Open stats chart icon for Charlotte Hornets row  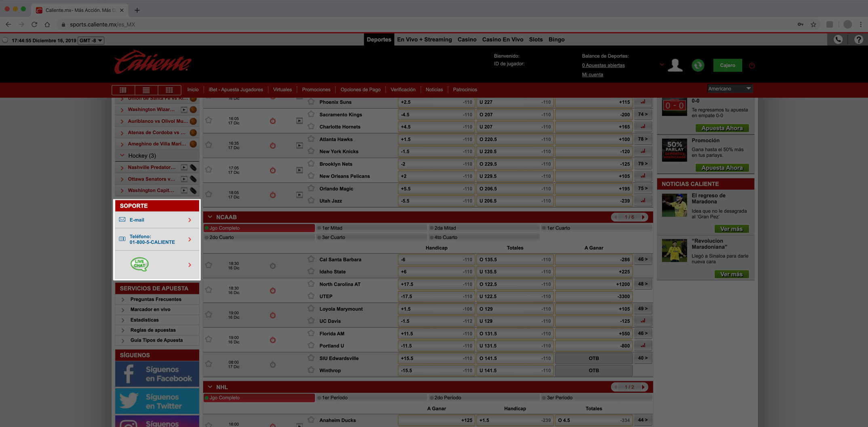pos(643,126)
